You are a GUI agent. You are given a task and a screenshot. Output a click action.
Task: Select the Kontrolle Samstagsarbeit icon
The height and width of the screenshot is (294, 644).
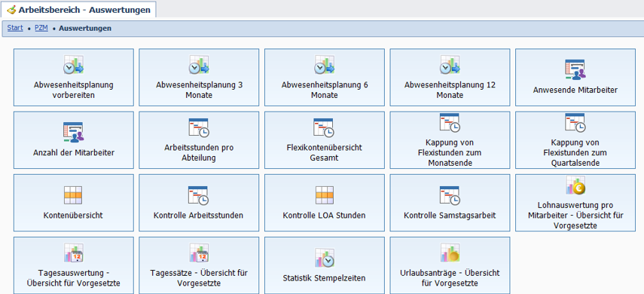(450, 195)
